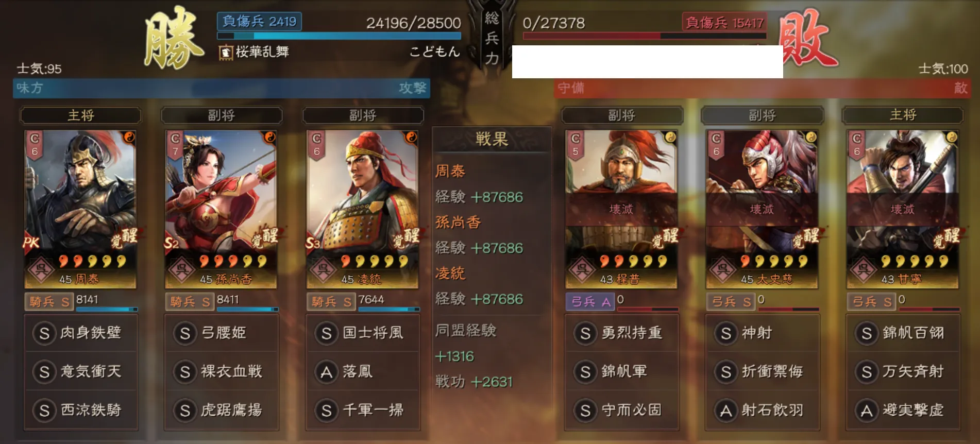Screen dimensions: 980x444
Task: Click the A rank icon beside 落鳳
Action: tap(326, 372)
